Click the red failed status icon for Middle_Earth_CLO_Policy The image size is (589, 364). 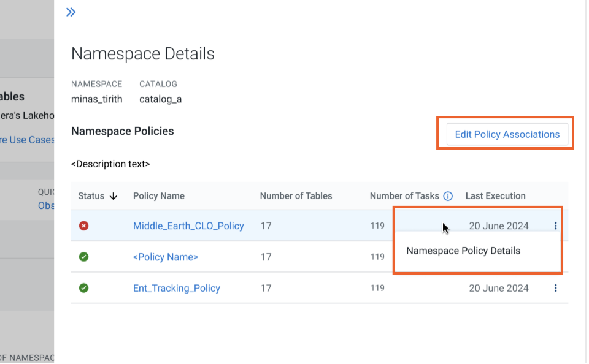point(83,226)
